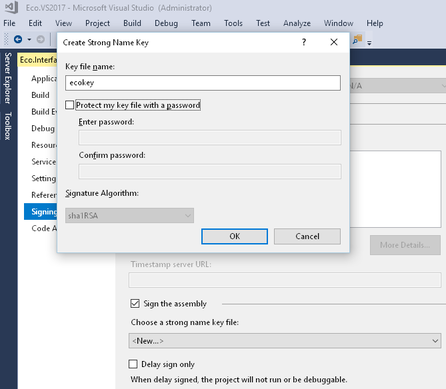The width and height of the screenshot is (446, 389).
Task: Click the Visual Studio logo icon
Action: click(12, 7)
